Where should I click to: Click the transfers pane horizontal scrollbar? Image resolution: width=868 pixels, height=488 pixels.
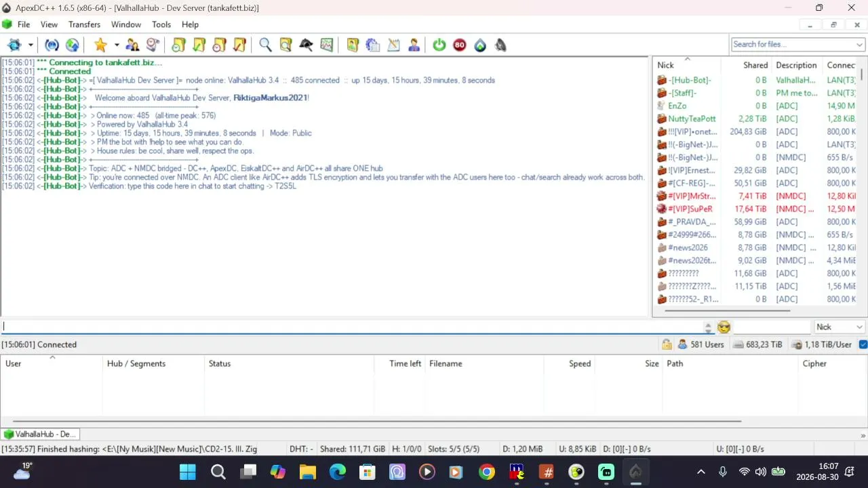pyautogui.click(x=376, y=421)
